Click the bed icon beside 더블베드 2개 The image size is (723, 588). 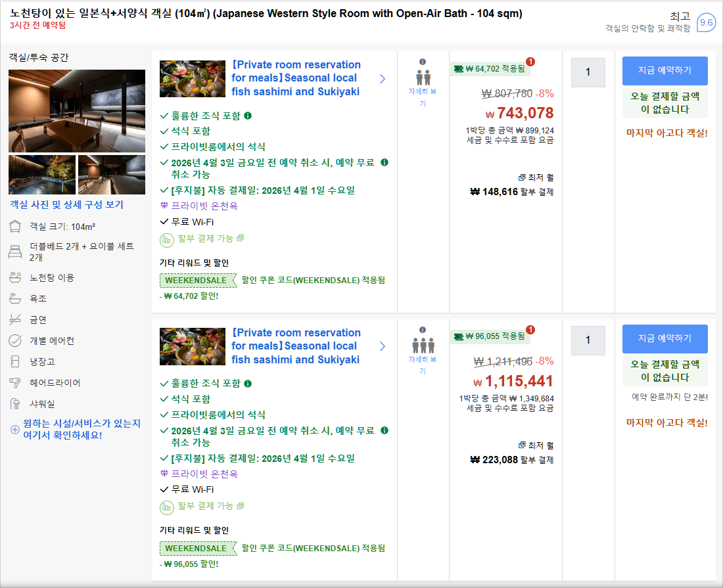(15, 252)
